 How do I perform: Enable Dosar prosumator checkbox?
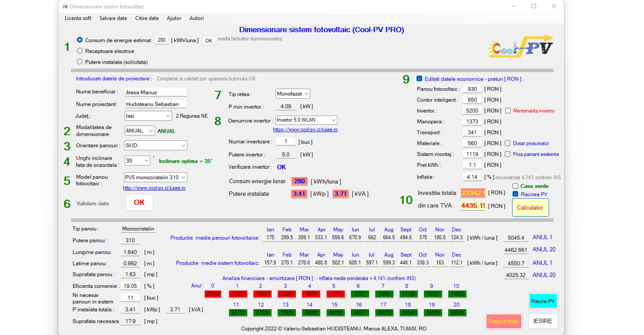tap(507, 143)
